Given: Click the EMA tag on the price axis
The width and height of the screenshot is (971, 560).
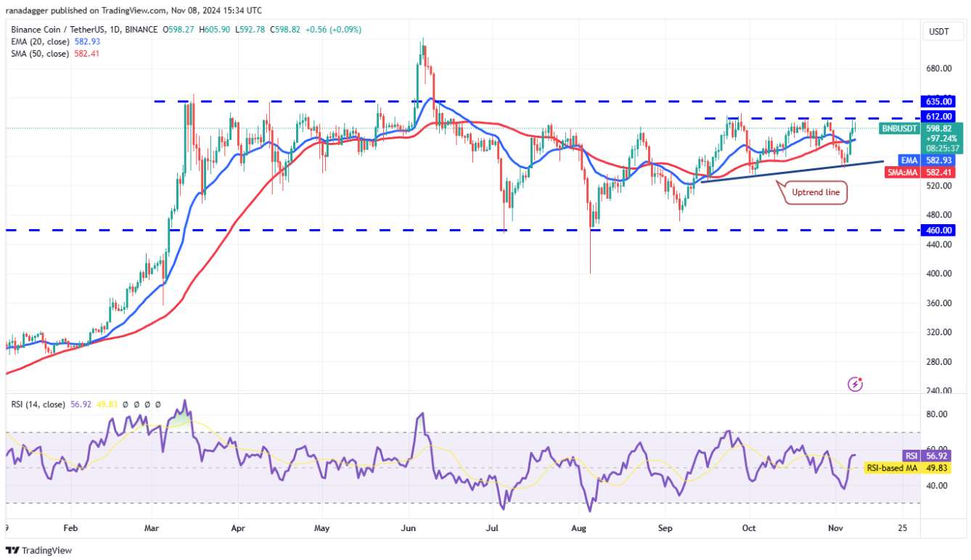Looking at the screenshot, I should coord(910,160).
